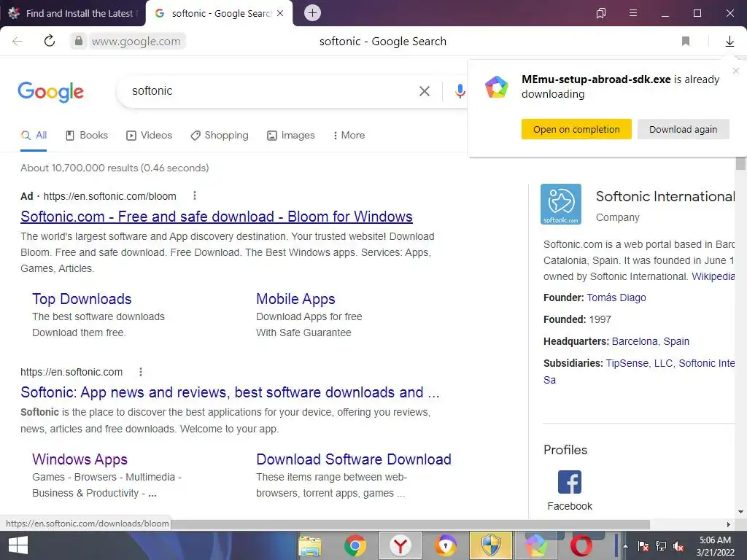Click the vertical scrollbar thumb
747x560 pixels.
coord(740,163)
